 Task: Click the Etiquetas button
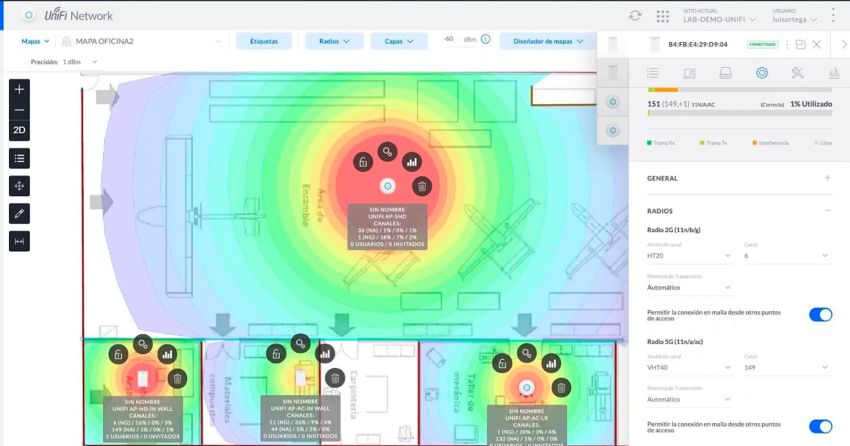pos(264,41)
